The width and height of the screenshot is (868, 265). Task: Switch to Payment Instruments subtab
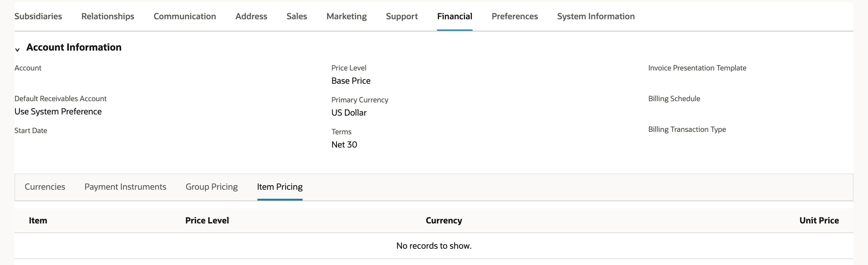click(x=125, y=186)
